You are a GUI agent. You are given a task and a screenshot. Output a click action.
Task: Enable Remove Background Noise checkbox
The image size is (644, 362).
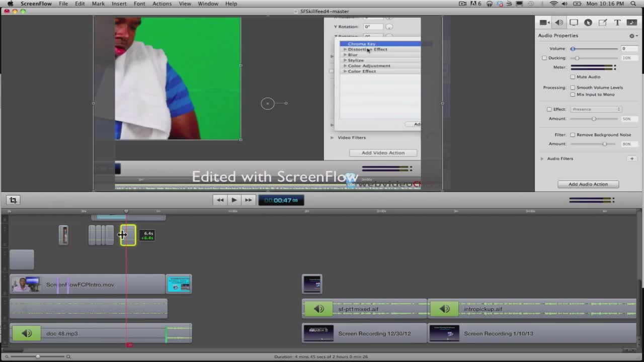(x=573, y=135)
